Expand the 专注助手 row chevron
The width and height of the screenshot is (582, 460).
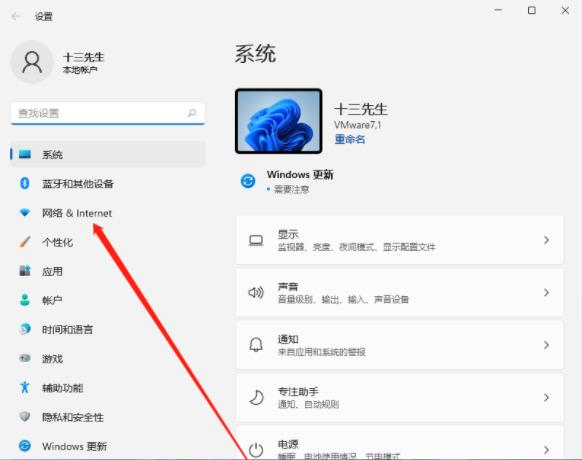[x=546, y=398]
